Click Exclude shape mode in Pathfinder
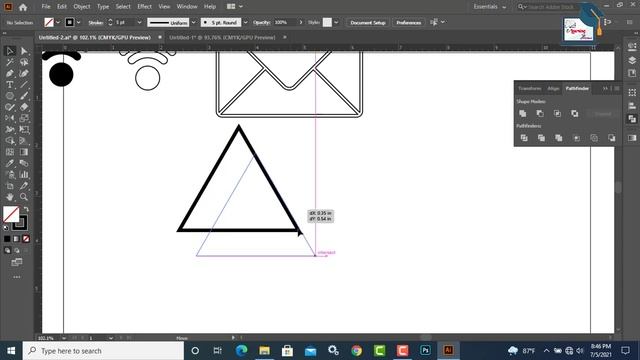Image resolution: width=640 pixels, height=360 pixels. tap(575, 113)
